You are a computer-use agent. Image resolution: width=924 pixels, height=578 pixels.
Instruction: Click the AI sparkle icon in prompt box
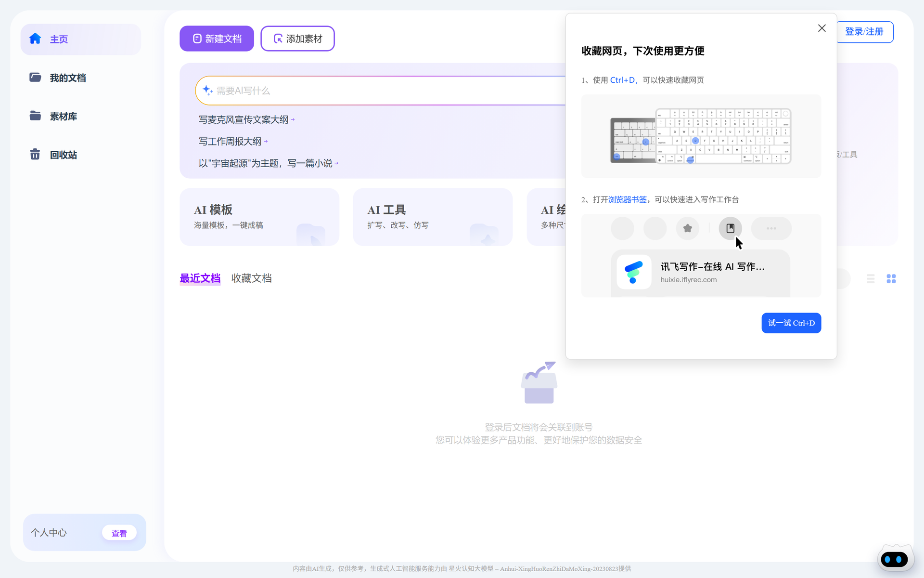click(x=207, y=90)
